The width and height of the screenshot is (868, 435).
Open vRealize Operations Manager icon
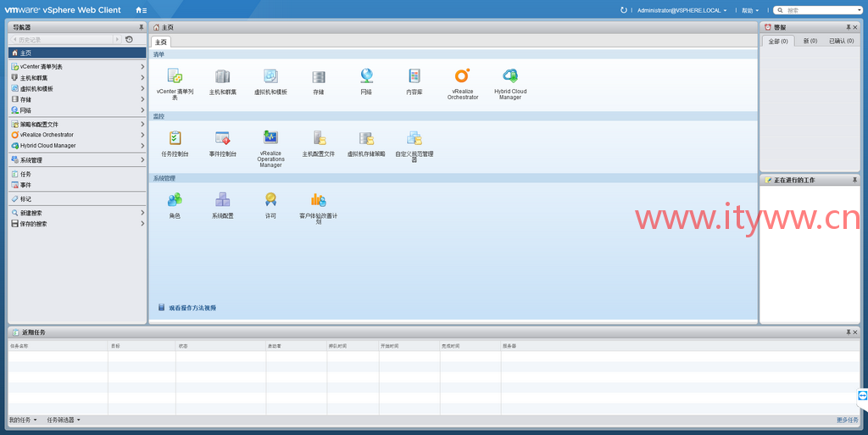point(270,137)
